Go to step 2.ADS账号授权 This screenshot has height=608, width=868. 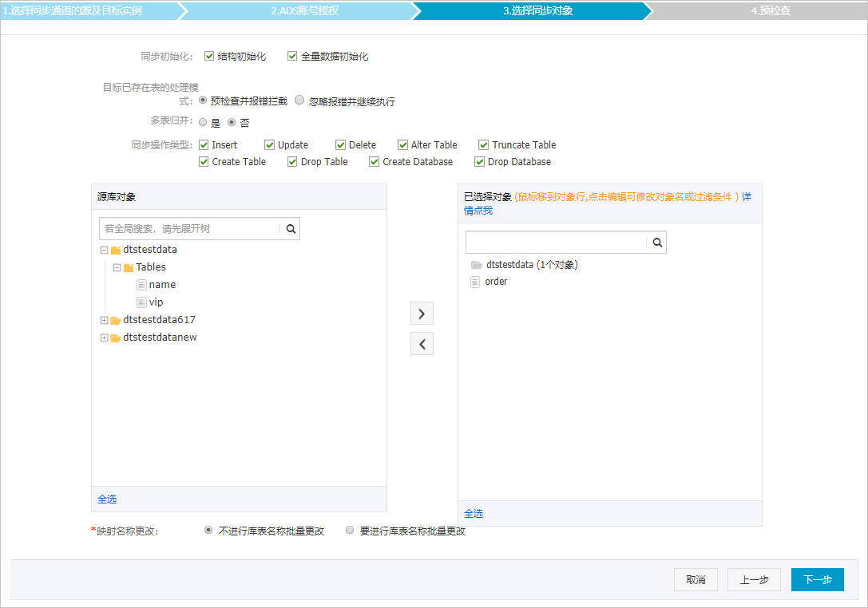304,10
